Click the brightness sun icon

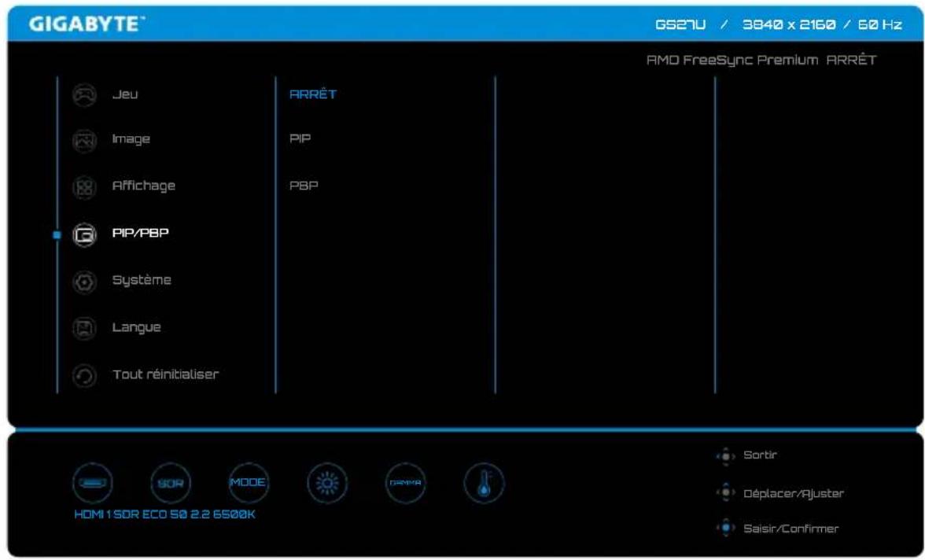(x=327, y=483)
